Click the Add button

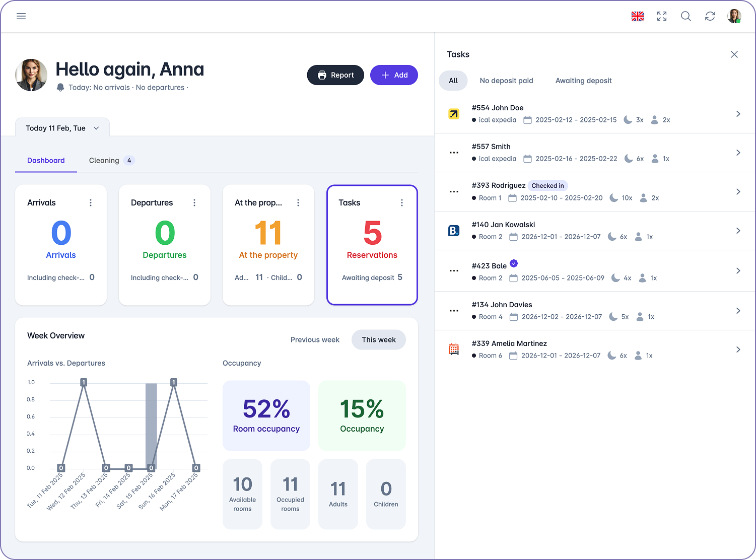(394, 75)
